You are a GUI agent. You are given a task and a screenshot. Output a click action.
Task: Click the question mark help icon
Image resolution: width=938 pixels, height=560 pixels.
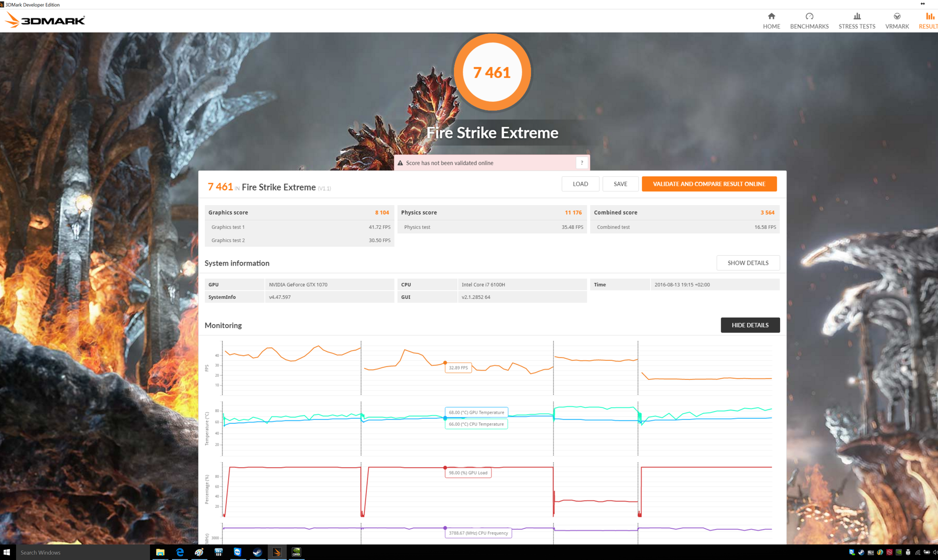pyautogui.click(x=581, y=163)
